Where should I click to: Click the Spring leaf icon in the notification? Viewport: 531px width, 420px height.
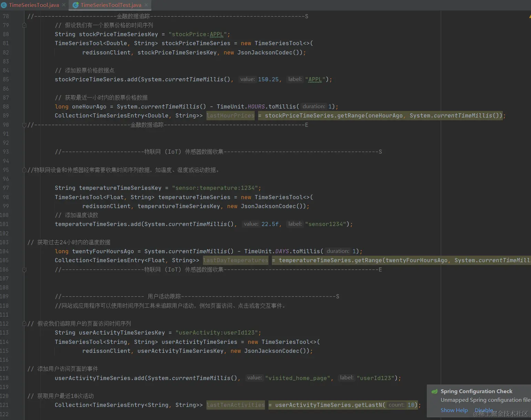(x=435, y=391)
